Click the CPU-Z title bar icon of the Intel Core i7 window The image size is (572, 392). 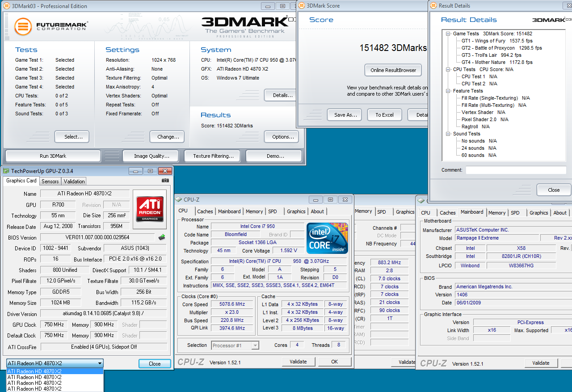click(179, 200)
